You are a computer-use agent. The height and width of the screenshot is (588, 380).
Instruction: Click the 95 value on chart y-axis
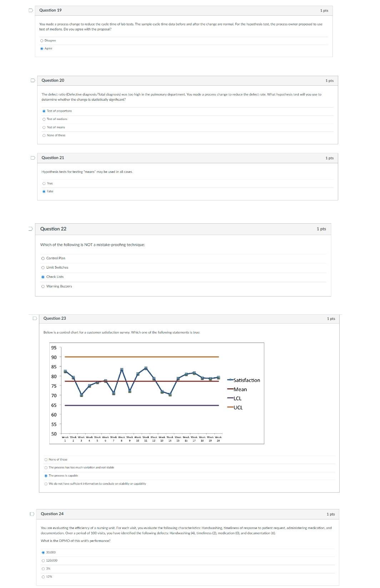coord(54,348)
